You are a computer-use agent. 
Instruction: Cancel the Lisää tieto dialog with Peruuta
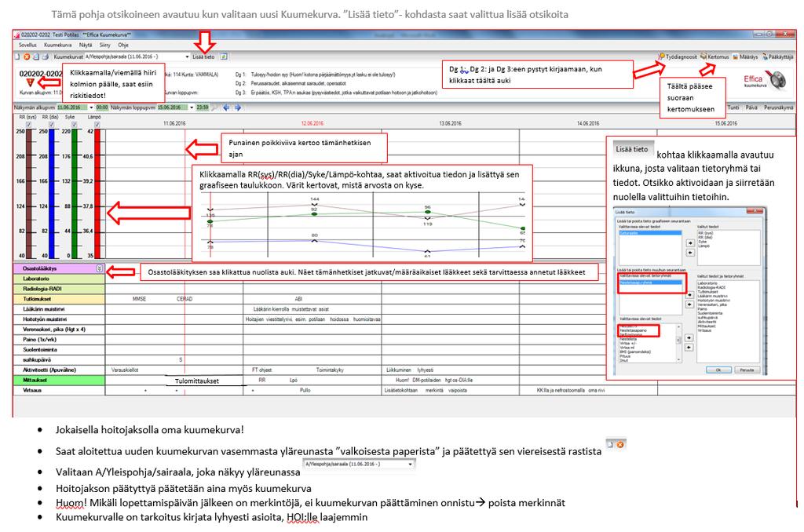(747, 370)
